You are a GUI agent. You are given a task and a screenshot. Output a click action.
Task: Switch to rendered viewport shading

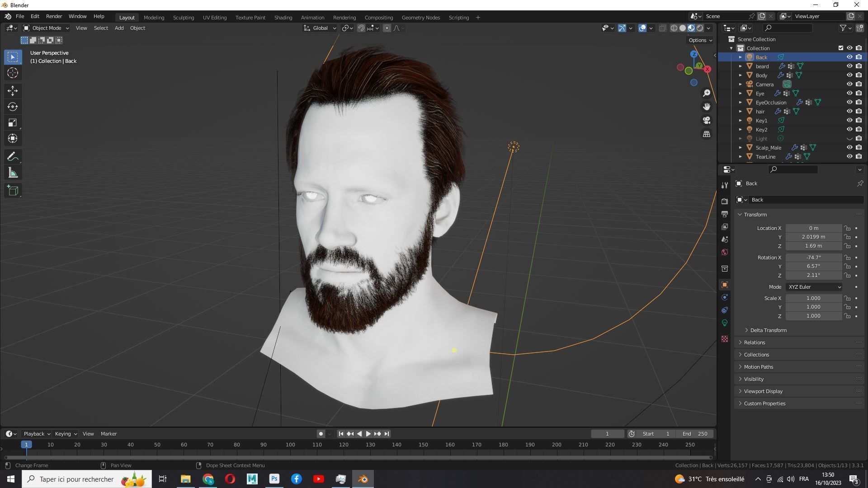[700, 28]
